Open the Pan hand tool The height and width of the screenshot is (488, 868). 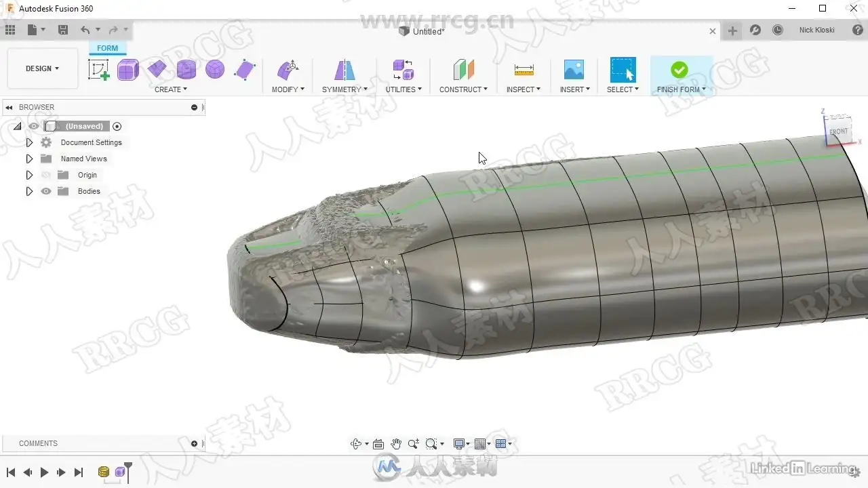click(396, 444)
